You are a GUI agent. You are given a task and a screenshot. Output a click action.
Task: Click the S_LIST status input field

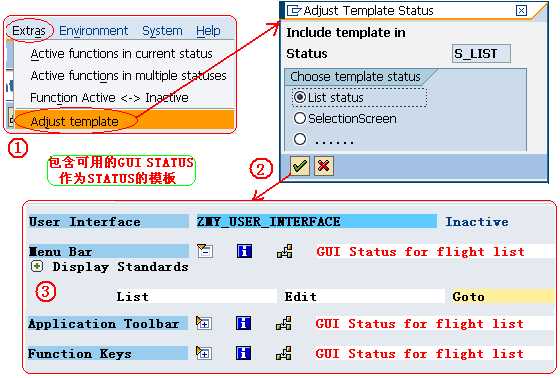481,54
